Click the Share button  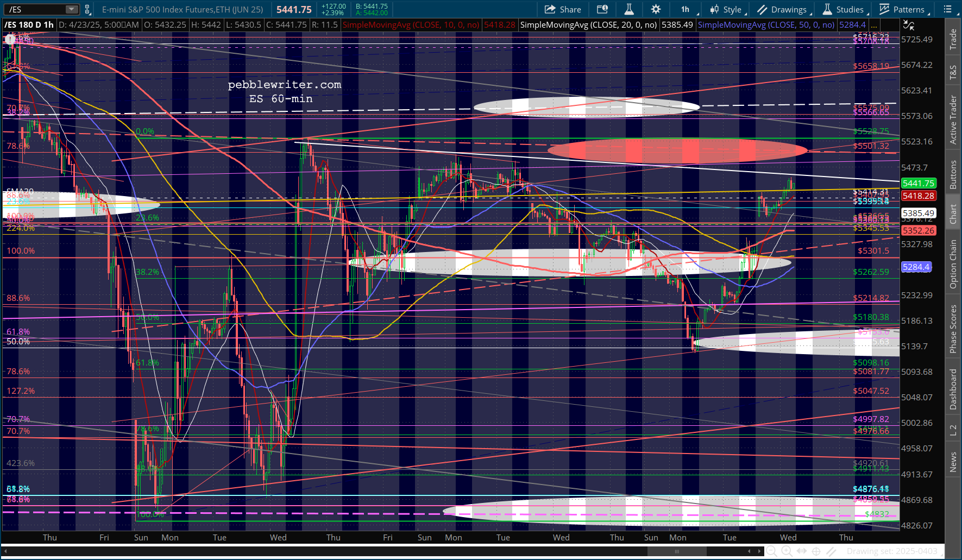[x=563, y=9]
